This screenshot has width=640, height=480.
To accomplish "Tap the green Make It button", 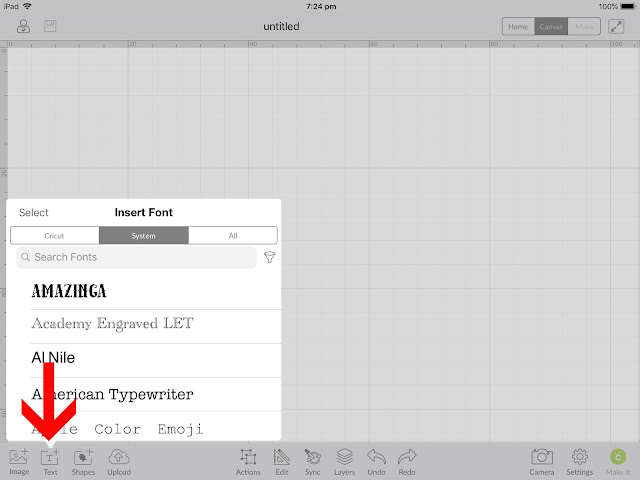I will click(x=618, y=462).
